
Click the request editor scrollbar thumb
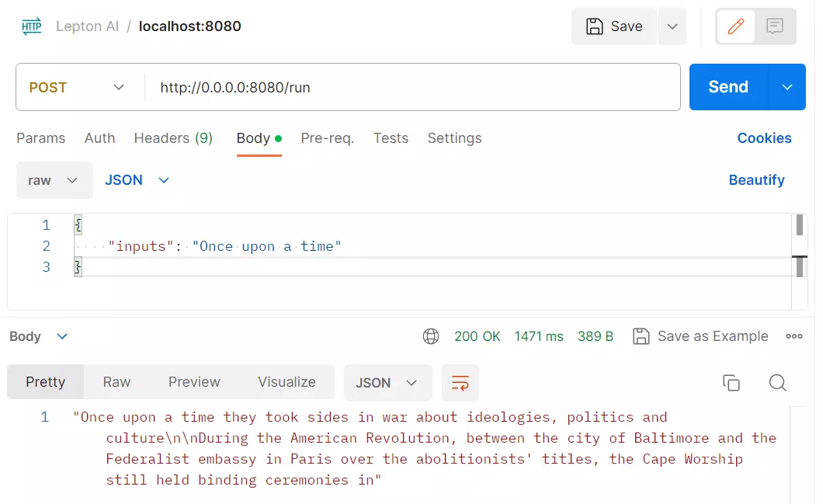tap(800, 225)
